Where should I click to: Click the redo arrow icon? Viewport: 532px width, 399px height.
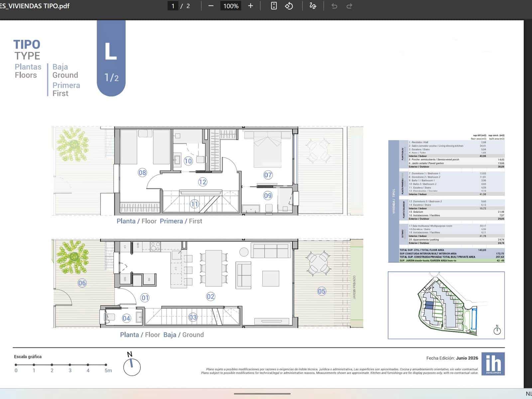click(349, 6)
